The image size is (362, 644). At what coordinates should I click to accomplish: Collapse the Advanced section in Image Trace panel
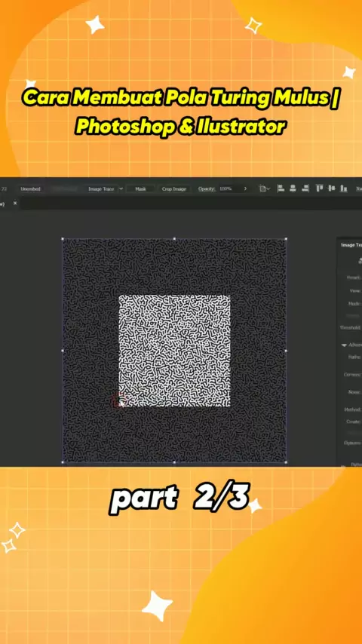coord(344,345)
